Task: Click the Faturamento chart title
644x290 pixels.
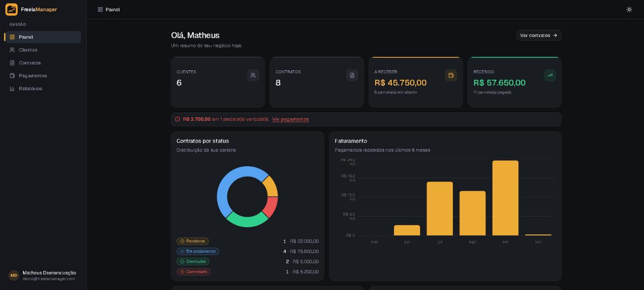Action: click(x=351, y=141)
